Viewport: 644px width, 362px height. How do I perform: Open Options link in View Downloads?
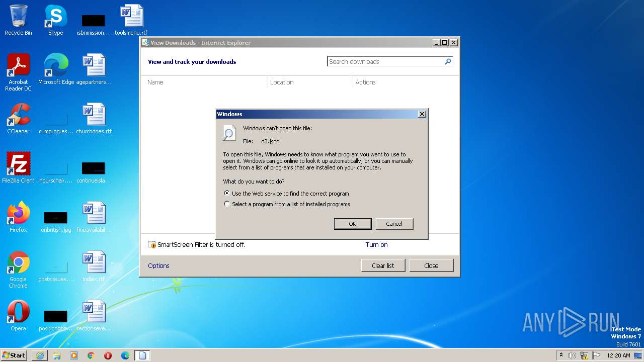coord(158,266)
